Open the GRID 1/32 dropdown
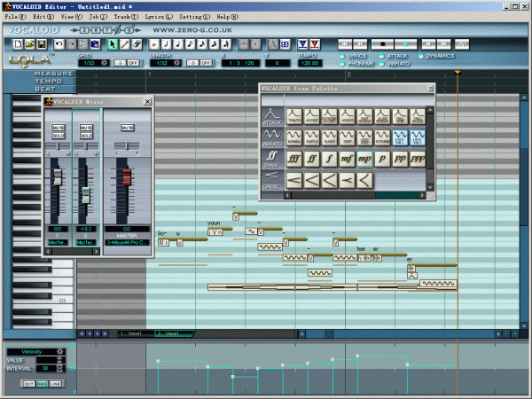The height and width of the screenshot is (399, 532). tap(105, 63)
